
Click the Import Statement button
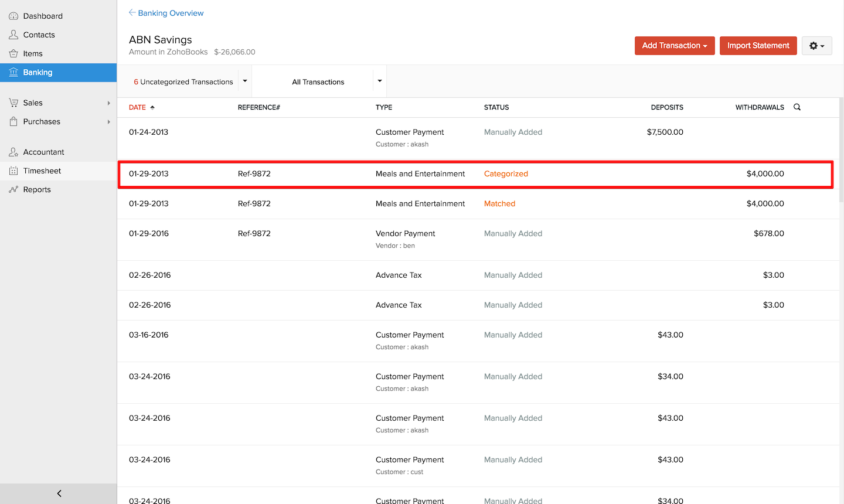click(758, 46)
